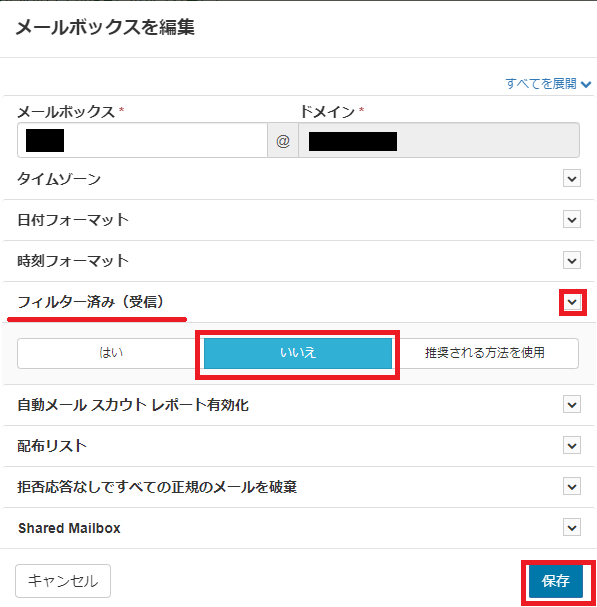Focus the メールボックス name input field
Viewport: 597px width, 607px height.
click(x=142, y=140)
